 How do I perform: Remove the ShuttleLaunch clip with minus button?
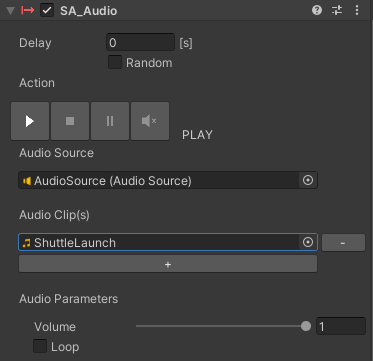(x=343, y=242)
